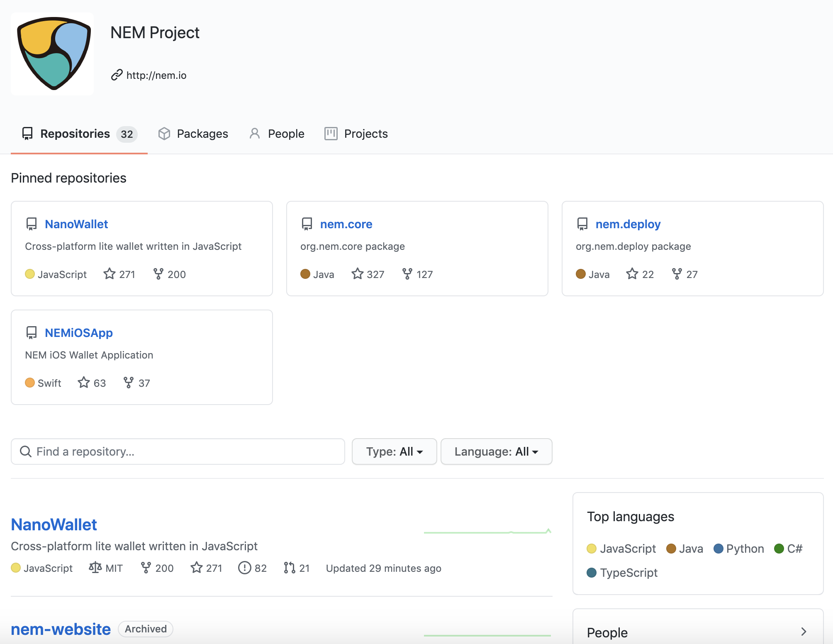This screenshot has height=644, width=833.
Task: Click the Projects board icon
Action: (331, 134)
